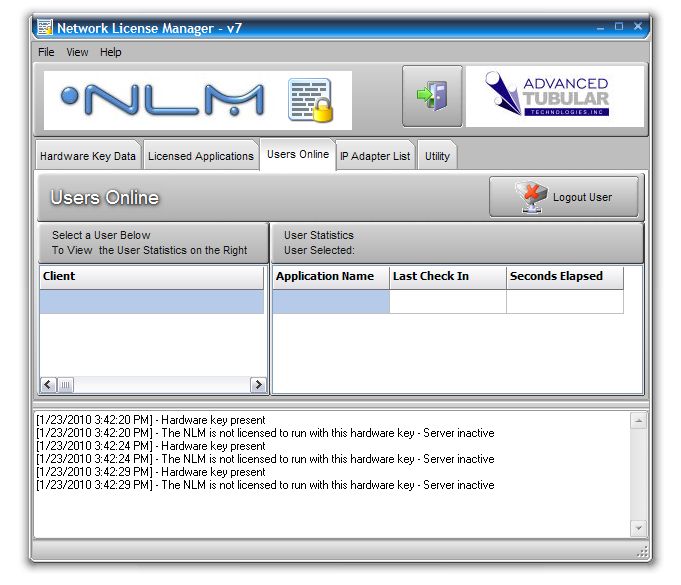This screenshot has height=585, width=681.
Task: Click the exit door icon button
Action: pos(432,97)
